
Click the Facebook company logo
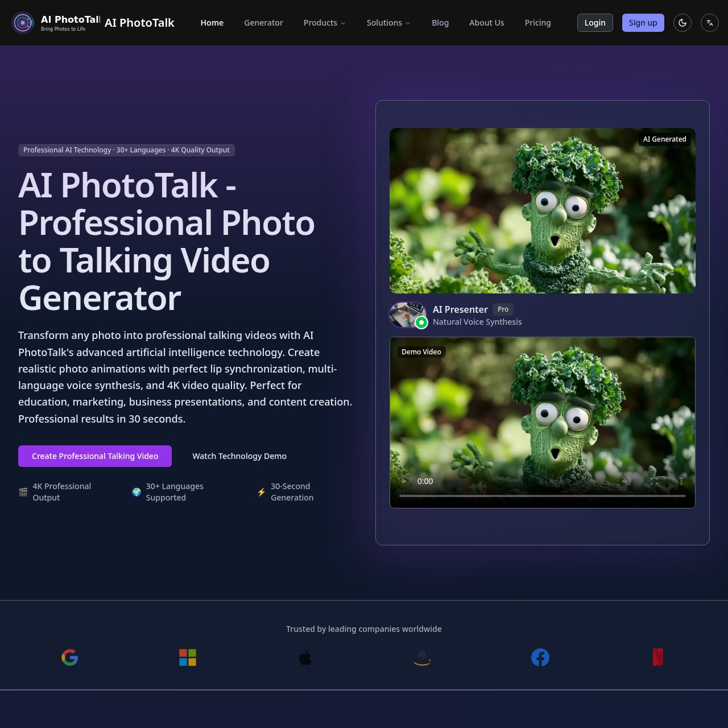[x=540, y=657]
